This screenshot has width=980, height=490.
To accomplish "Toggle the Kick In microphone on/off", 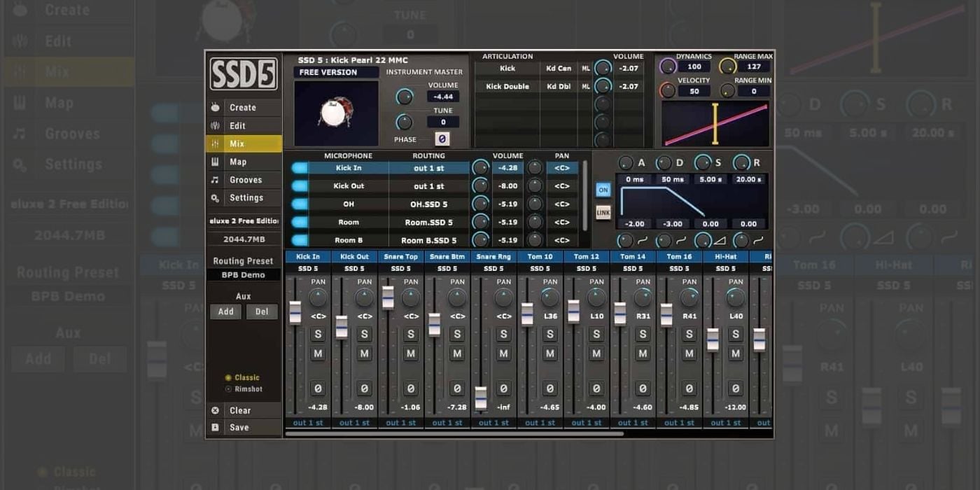I will tap(300, 168).
